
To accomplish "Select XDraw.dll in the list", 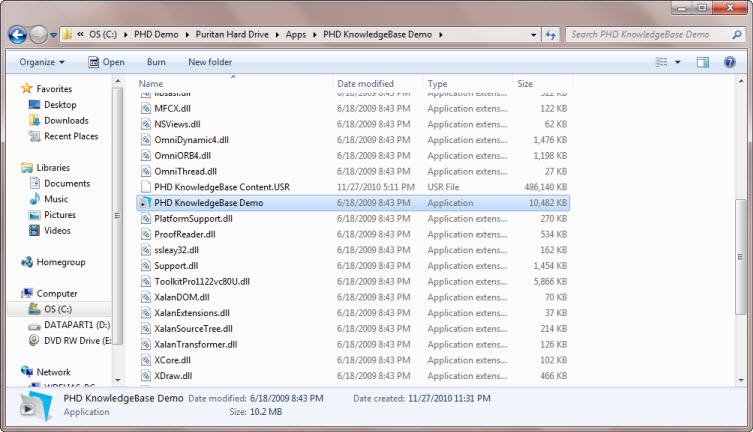I will (173, 376).
